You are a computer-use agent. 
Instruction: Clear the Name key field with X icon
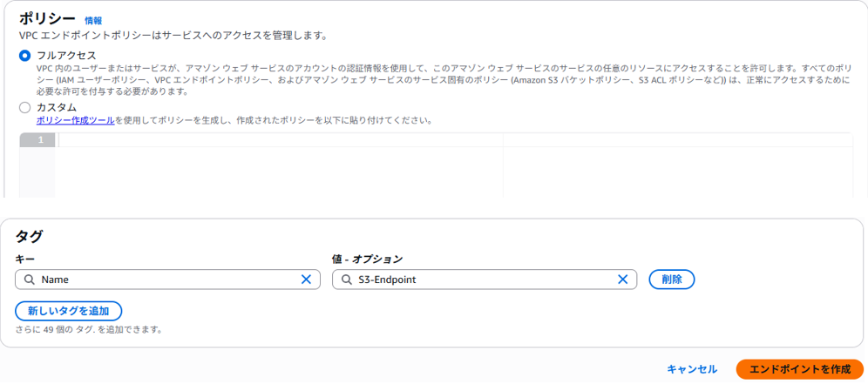[306, 280]
